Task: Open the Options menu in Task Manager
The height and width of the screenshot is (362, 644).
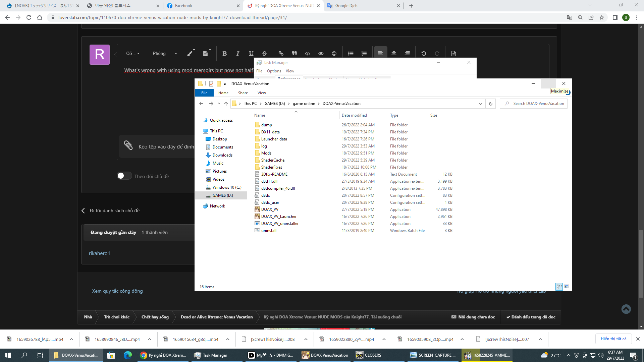Action: click(274, 71)
